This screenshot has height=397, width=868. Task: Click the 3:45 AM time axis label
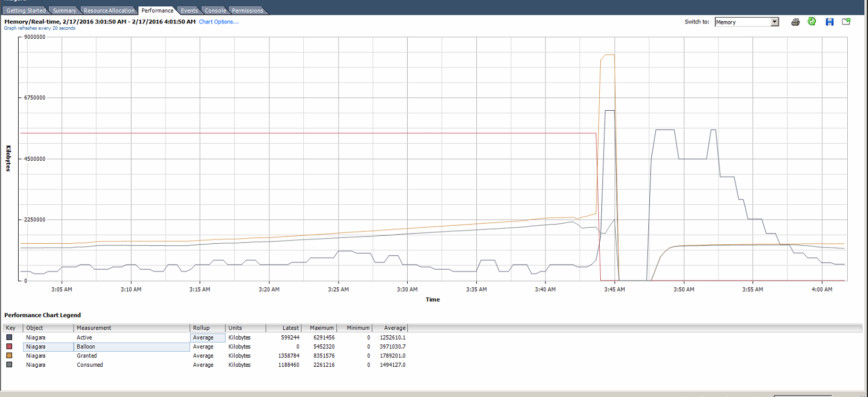614,290
